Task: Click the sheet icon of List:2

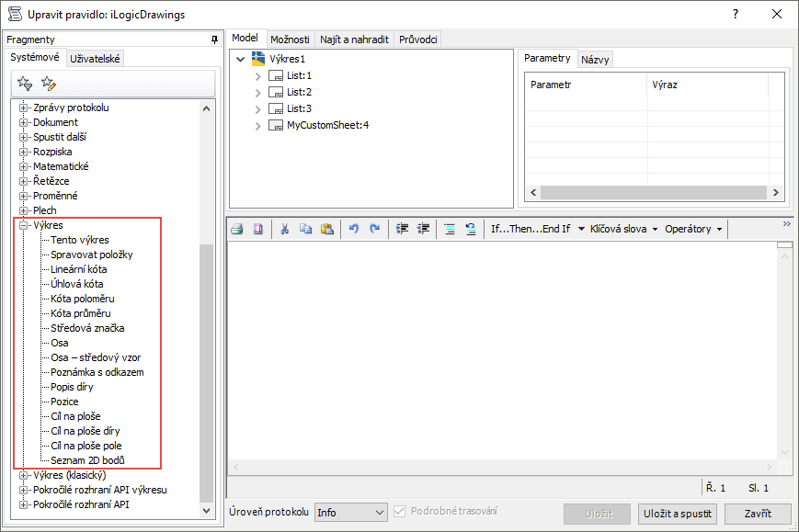Action: (x=276, y=92)
